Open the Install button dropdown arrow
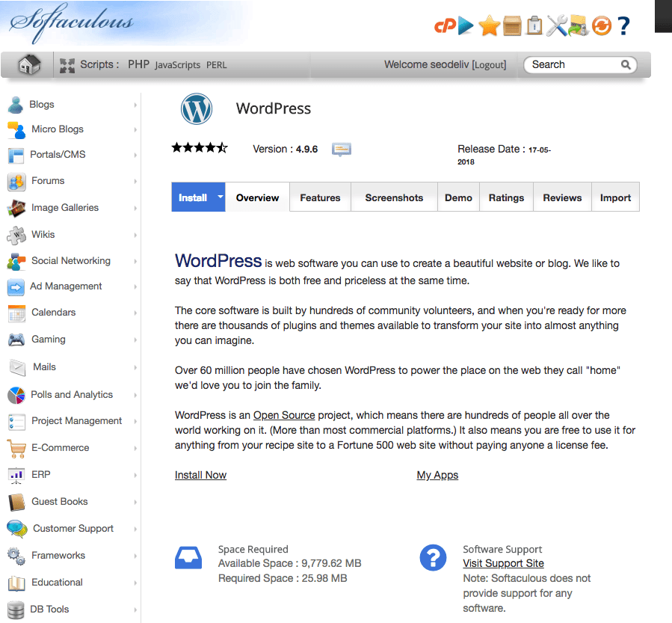The width and height of the screenshot is (672, 623). [221, 197]
